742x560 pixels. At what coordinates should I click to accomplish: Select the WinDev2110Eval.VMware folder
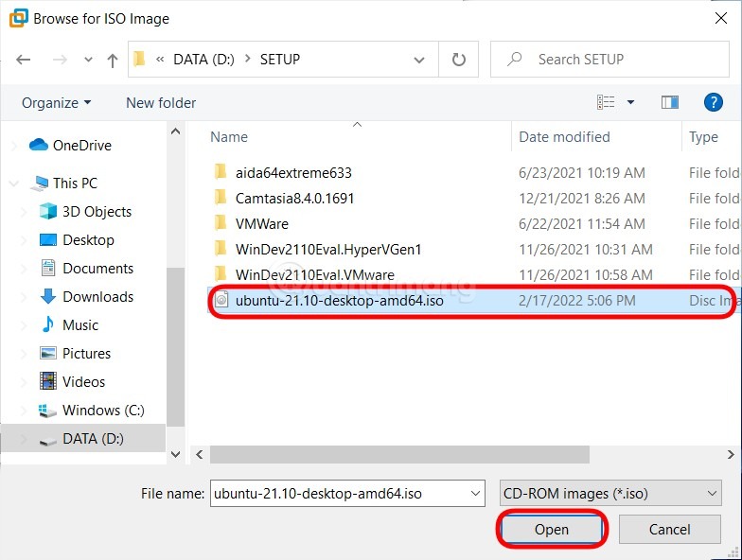pos(314,274)
